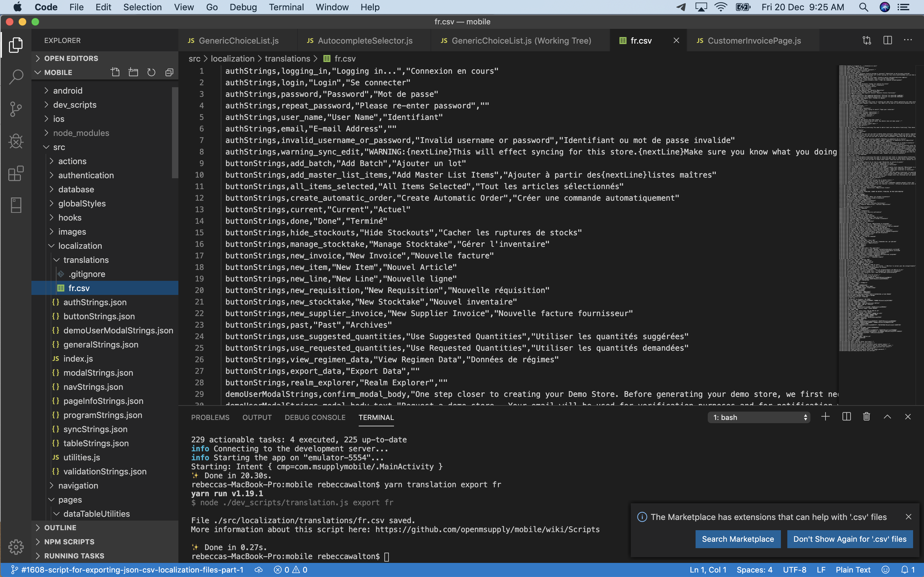924x577 pixels.
Task: Open the Debug view in the activity bar
Action: pos(16,141)
